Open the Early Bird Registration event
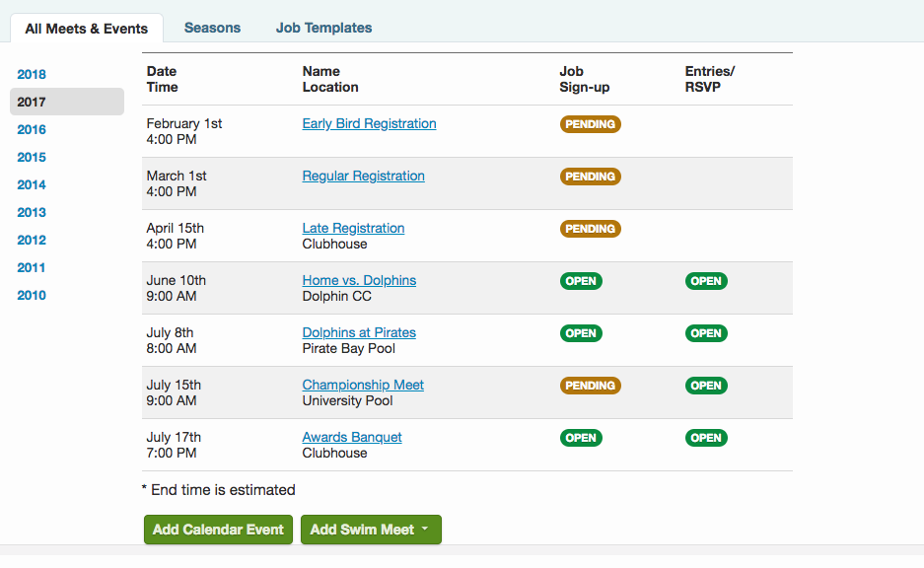This screenshot has width=924, height=568. pyautogui.click(x=369, y=123)
